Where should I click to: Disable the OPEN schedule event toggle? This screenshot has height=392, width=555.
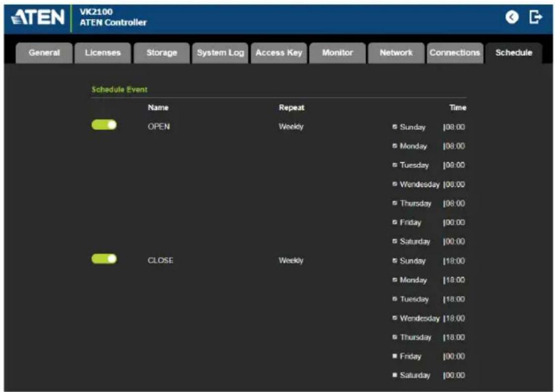tap(104, 125)
